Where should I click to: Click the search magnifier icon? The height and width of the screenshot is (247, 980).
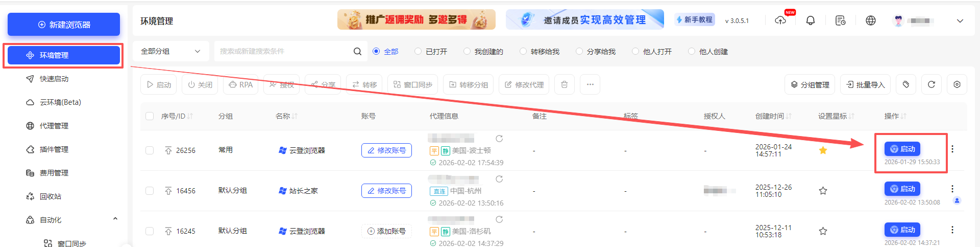pos(357,51)
